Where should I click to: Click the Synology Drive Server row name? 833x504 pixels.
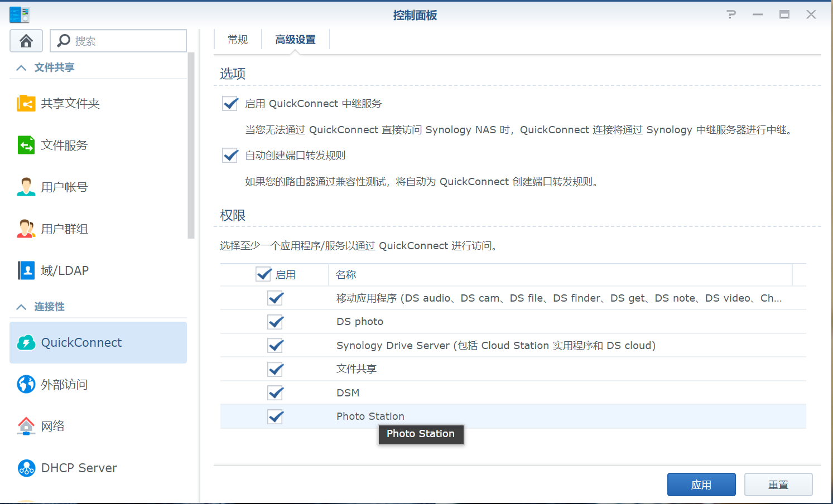pyautogui.click(x=496, y=346)
